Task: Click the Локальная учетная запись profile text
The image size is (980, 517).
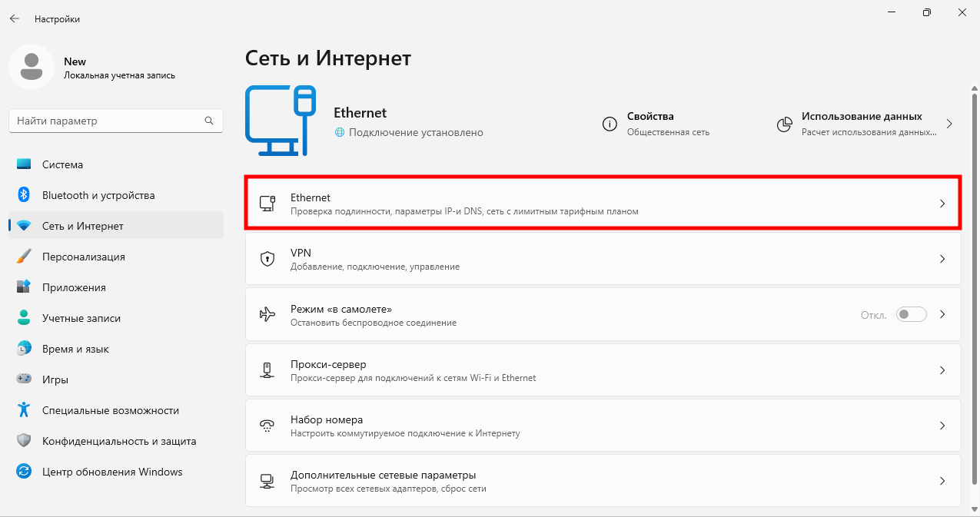Action: [x=119, y=75]
